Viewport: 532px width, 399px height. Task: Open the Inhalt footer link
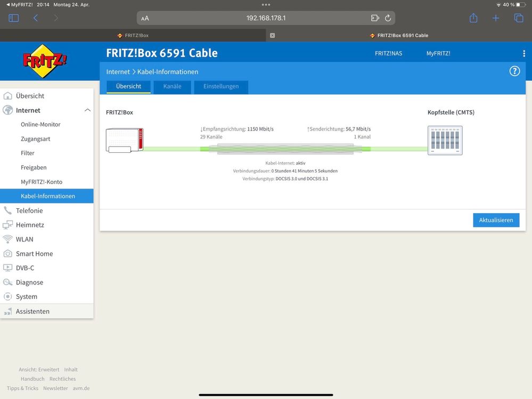(71, 370)
